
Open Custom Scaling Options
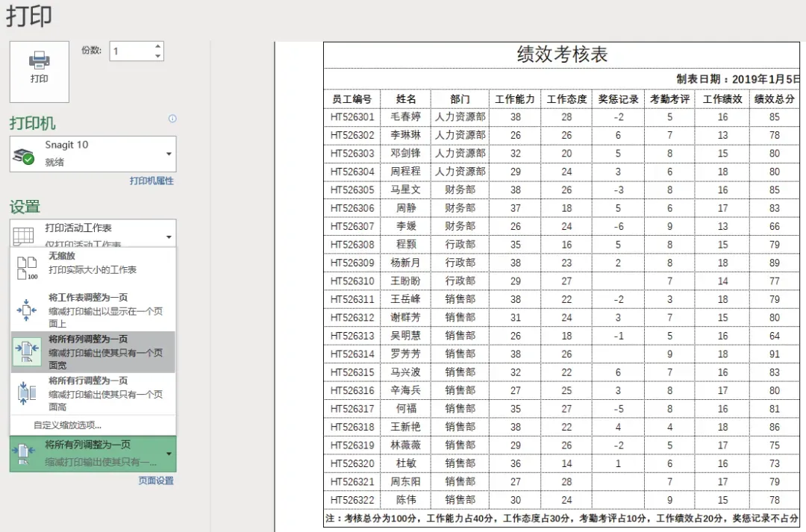tap(67, 425)
